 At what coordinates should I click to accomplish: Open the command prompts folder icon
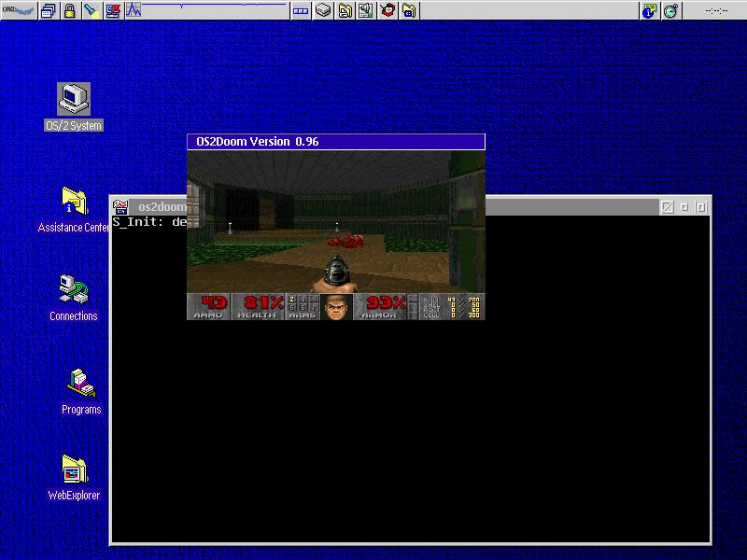[409, 10]
